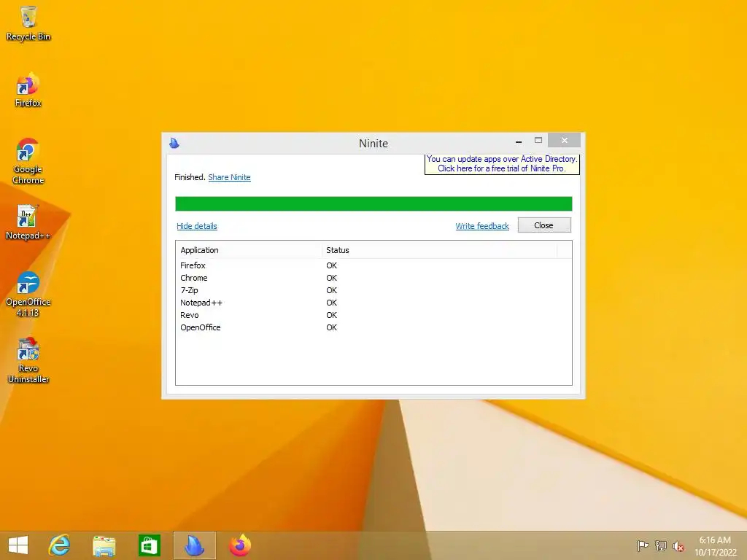Maximize the Ninite window
Image resolution: width=747 pixels, height=560 pixels.
[x=538, y=141]
